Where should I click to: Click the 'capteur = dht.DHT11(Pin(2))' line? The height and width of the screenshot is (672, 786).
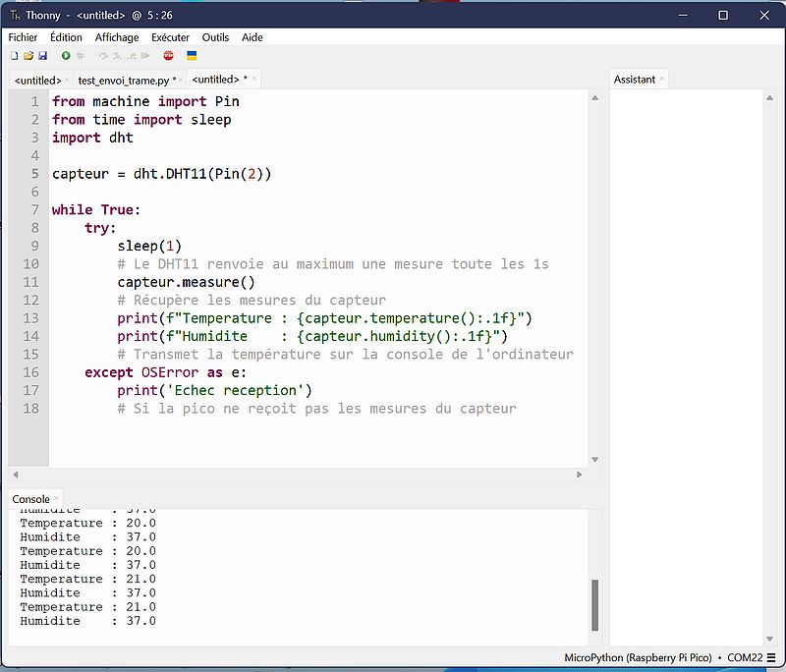(161, 174)
